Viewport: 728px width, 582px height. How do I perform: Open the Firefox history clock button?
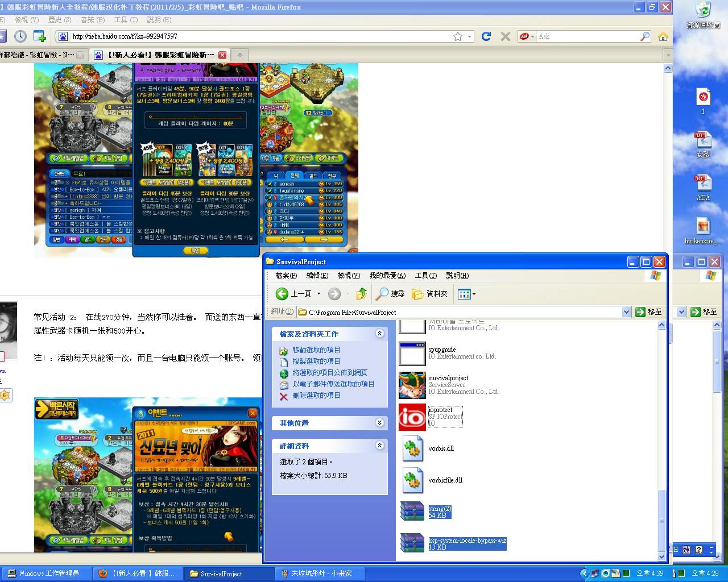(20, 36)
